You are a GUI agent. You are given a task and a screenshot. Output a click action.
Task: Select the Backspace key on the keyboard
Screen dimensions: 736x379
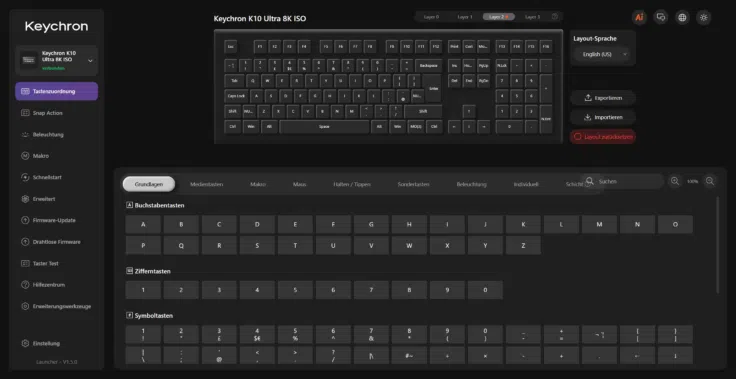coord(428,65)
